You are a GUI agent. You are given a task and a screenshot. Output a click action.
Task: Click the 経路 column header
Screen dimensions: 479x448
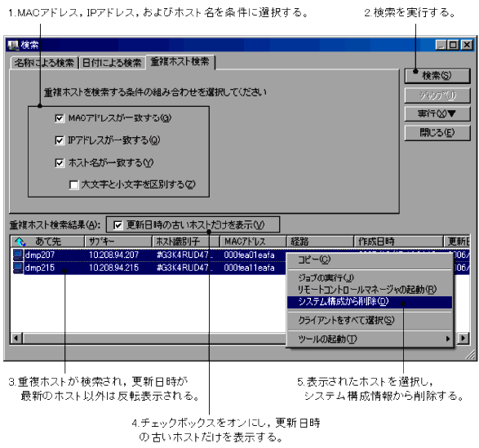pyautogui.click(x=320, y=242)
